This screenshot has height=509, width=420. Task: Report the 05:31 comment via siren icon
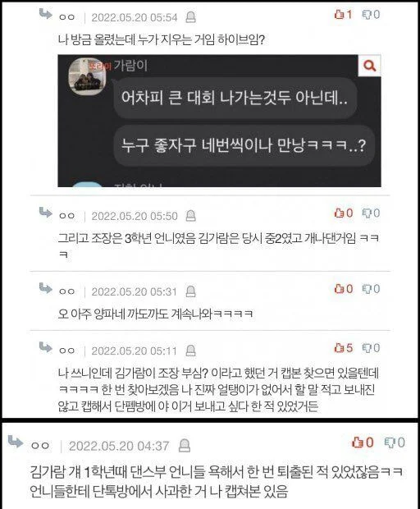[190, 291]
